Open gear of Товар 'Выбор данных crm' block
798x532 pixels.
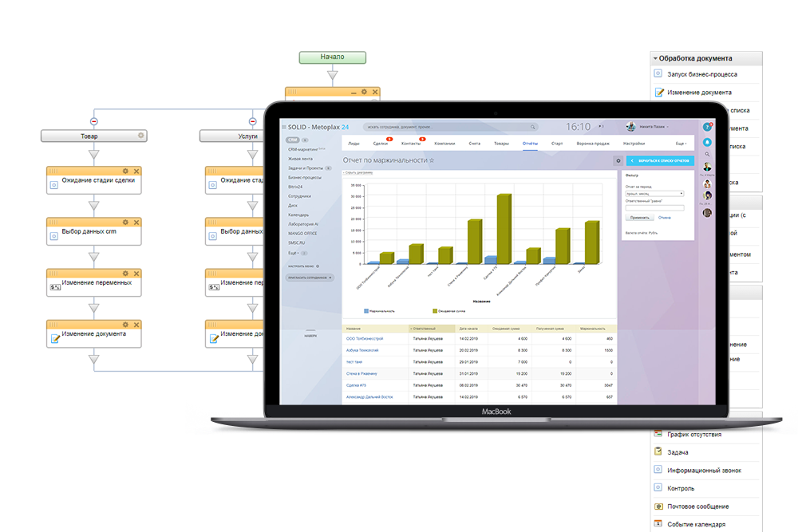[x=125, y=223]
